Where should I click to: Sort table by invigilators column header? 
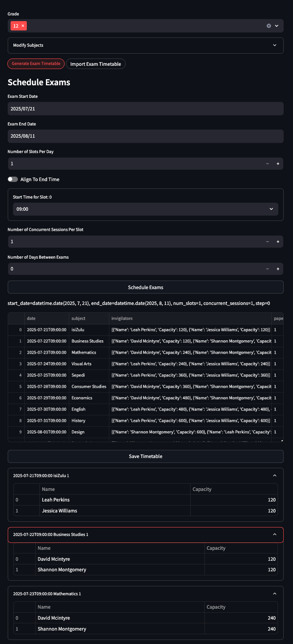point(190,318)
